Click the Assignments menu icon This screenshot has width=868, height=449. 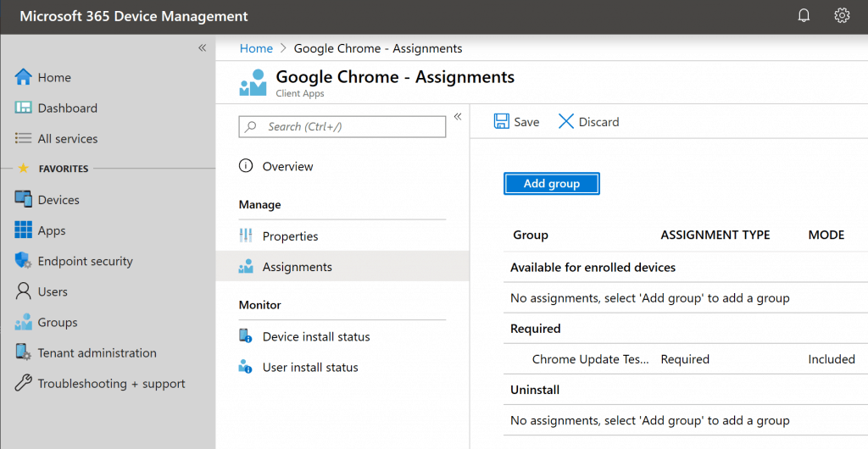pos(246,267)
